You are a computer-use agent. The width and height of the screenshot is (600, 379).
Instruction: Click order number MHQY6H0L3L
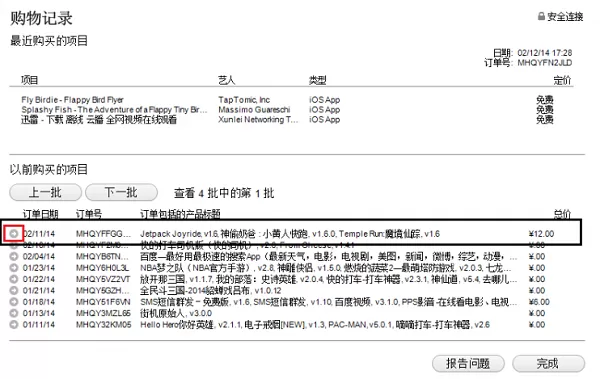(x=102, y=268)
